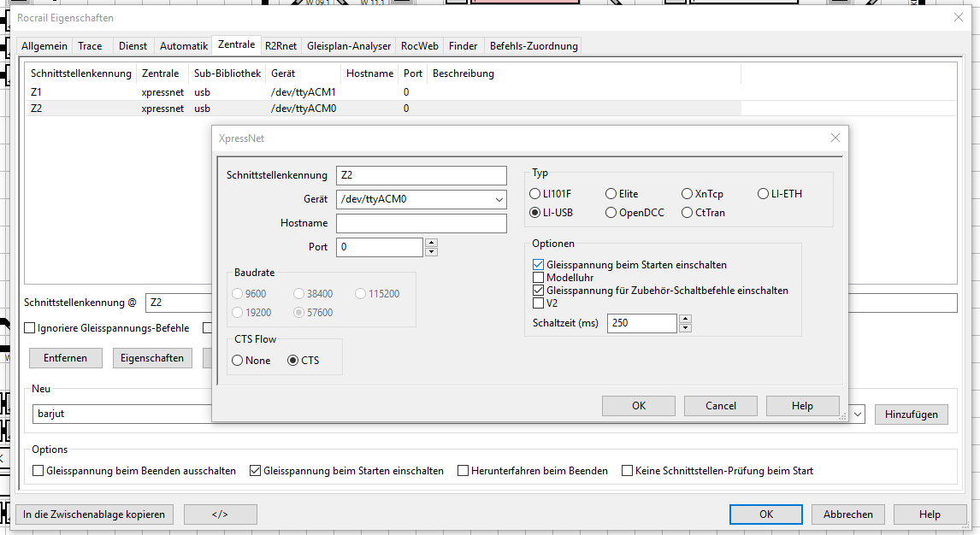Image resolution: width=980 pixels, height=535 pixels.
Task: Expand the Neu library dropdown arrow
Action: tap(858, 414)
